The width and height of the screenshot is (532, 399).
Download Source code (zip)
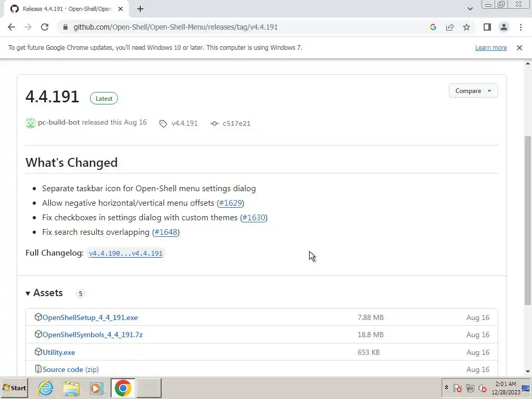(x=71, y=369)
